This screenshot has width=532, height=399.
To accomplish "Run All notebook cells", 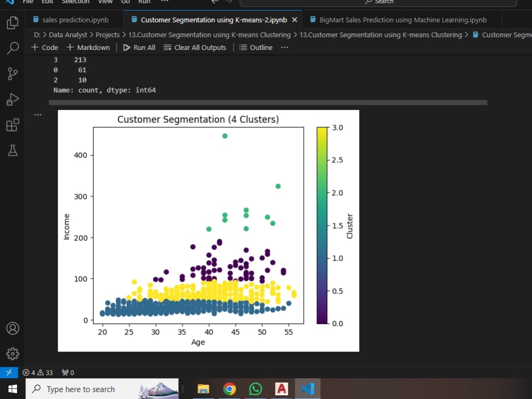I will (x=139, y=47).
